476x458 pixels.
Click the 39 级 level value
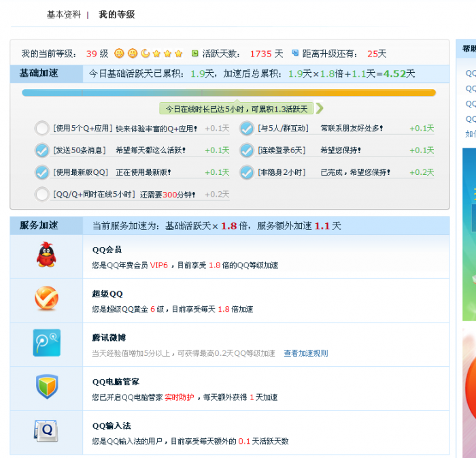[x=97, y=54]
